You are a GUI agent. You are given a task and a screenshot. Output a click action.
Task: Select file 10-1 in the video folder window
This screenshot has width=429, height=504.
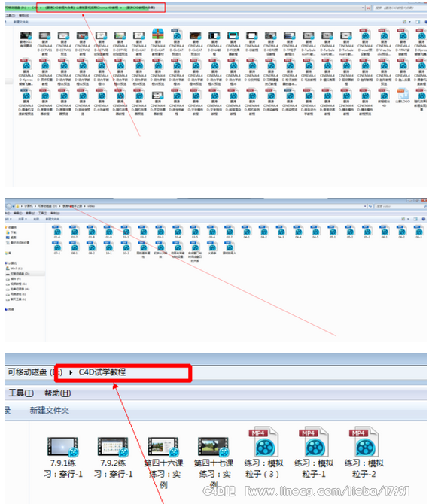(x=108, y=247)
